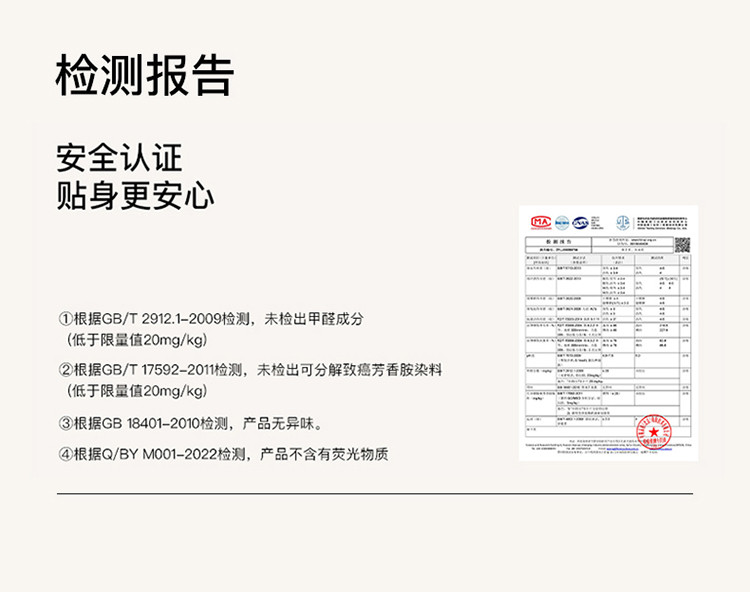Click the red MA certification logo

[x=541, y=222]
